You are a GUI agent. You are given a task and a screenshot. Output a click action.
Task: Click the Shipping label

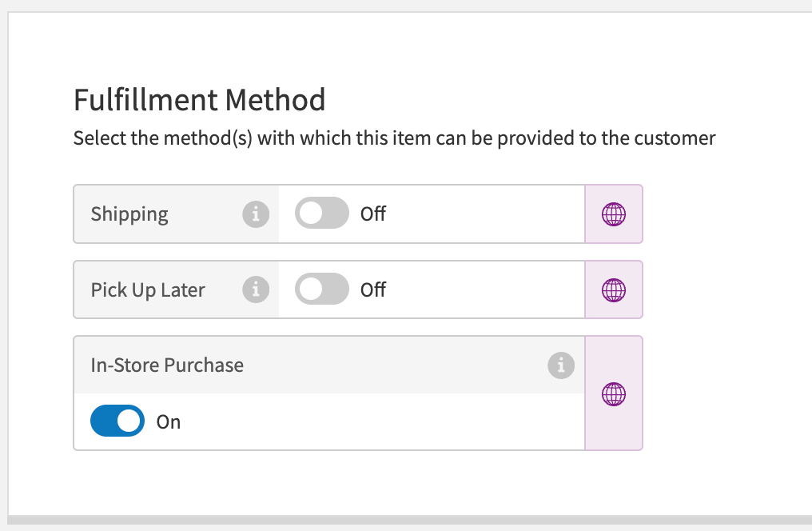coord(129,214)
